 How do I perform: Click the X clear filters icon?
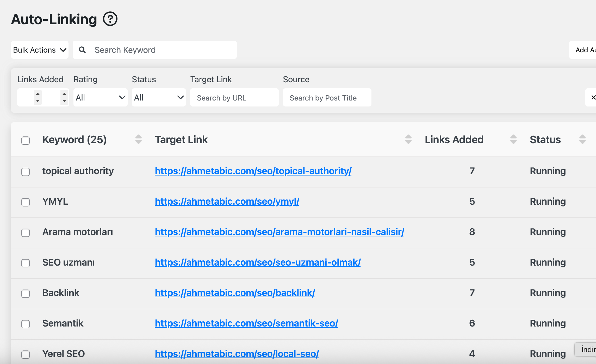(593, 97)
